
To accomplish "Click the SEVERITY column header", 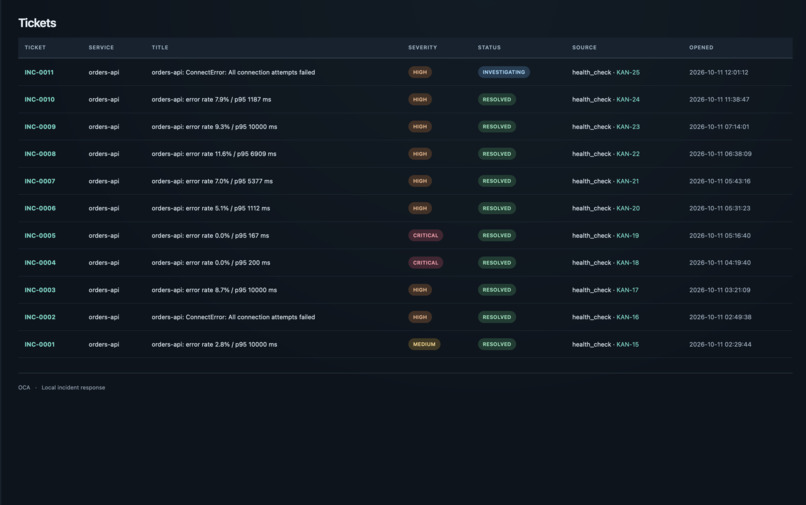I will (x=423, y=47).
